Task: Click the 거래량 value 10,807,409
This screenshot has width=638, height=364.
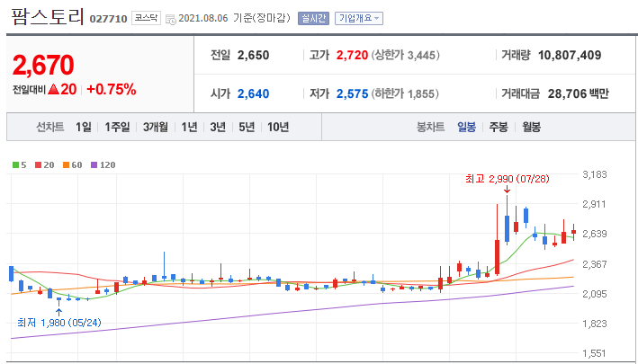Action: (x=570, y=55)
